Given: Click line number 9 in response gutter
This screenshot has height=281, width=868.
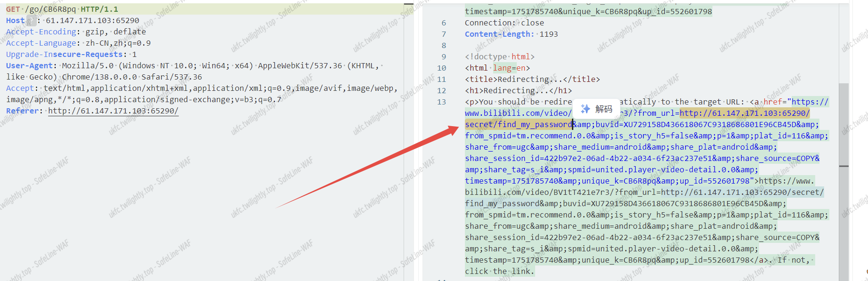Looking at the screenshot, I should click(444, 57).
